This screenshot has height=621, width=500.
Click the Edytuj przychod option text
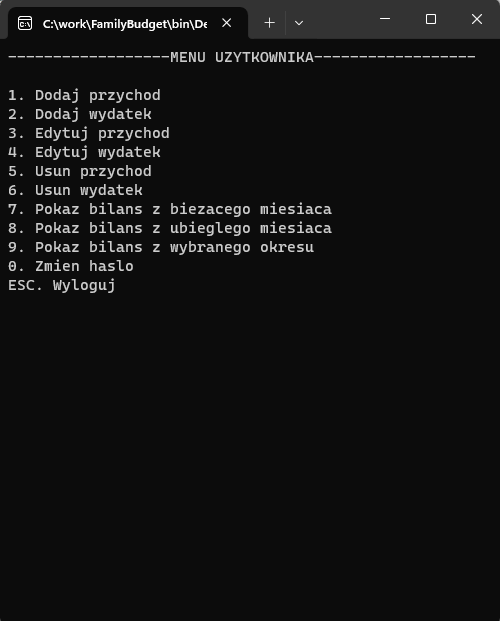coord(102,133)
